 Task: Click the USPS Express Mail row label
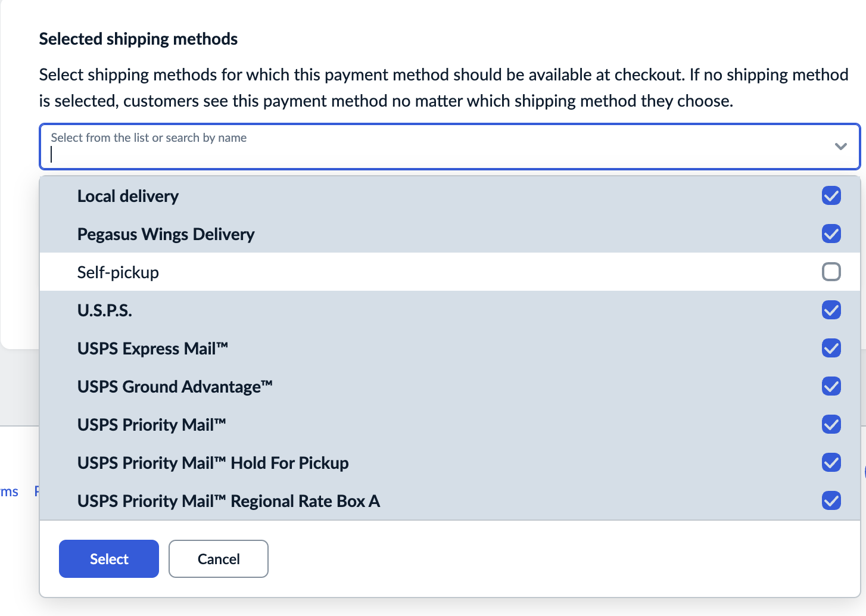(x=153, y=348)
